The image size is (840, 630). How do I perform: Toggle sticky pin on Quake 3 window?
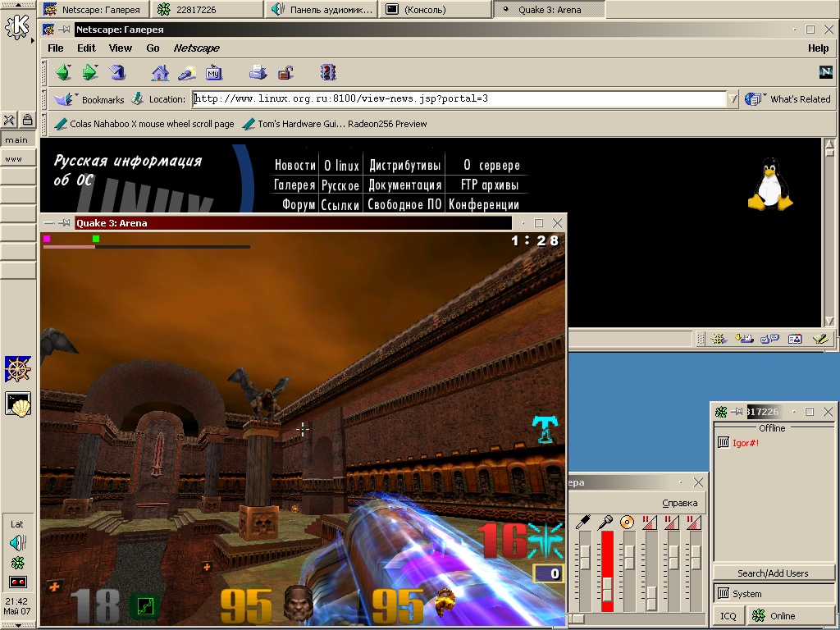(65, 223)
